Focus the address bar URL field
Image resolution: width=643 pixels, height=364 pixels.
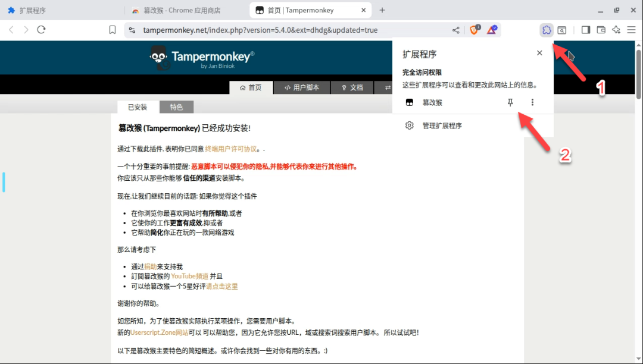(x=260, y=30)
